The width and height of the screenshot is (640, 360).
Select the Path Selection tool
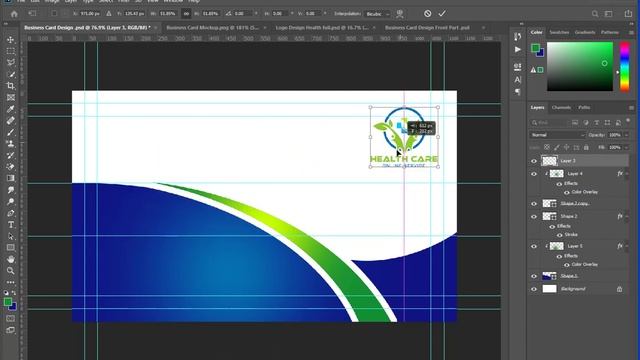(11, 236)
